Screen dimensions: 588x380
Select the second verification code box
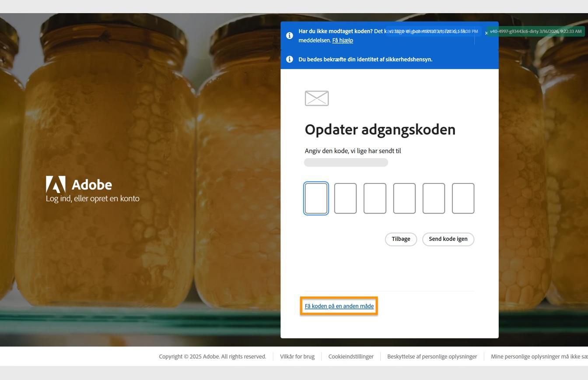click(x=346, y=198)
